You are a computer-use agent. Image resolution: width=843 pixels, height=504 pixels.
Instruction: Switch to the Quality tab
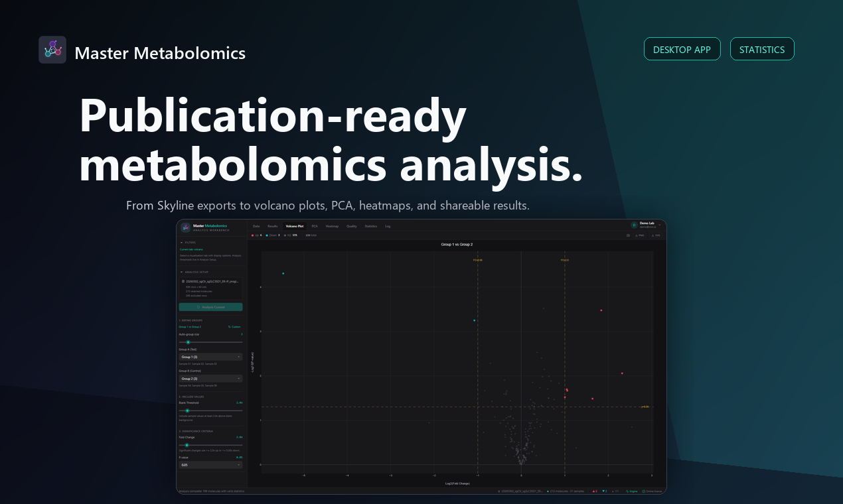tap(352, 226)
